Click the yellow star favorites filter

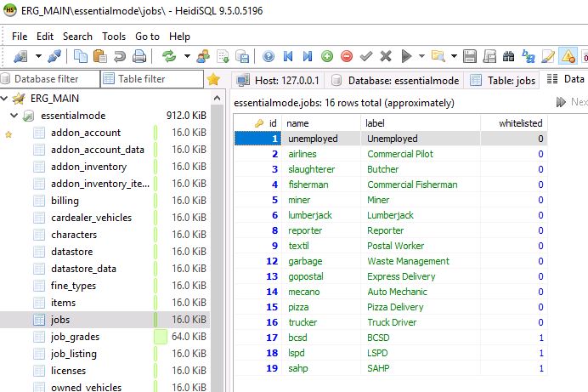pyautogui.click(x=213, y=79)
